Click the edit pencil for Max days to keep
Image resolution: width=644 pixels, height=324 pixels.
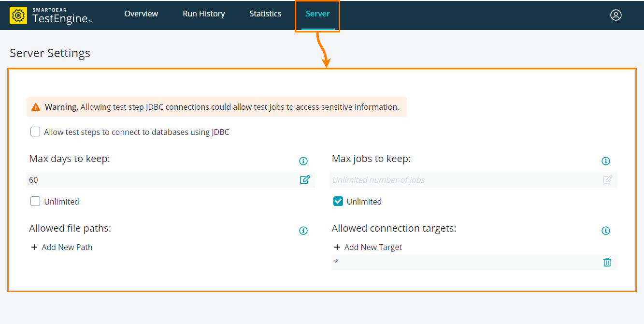pyautogui.click(x=305, y=179)
